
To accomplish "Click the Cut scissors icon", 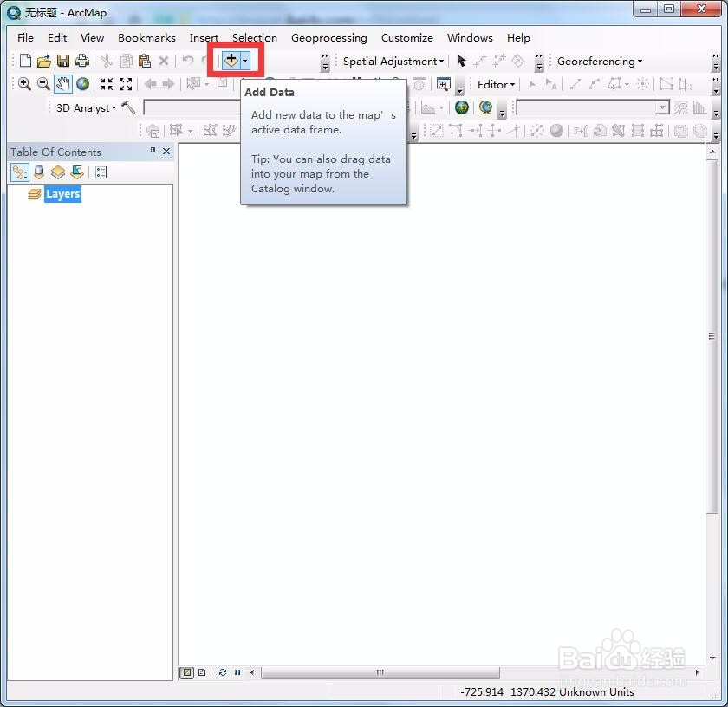I will [107, 61].
